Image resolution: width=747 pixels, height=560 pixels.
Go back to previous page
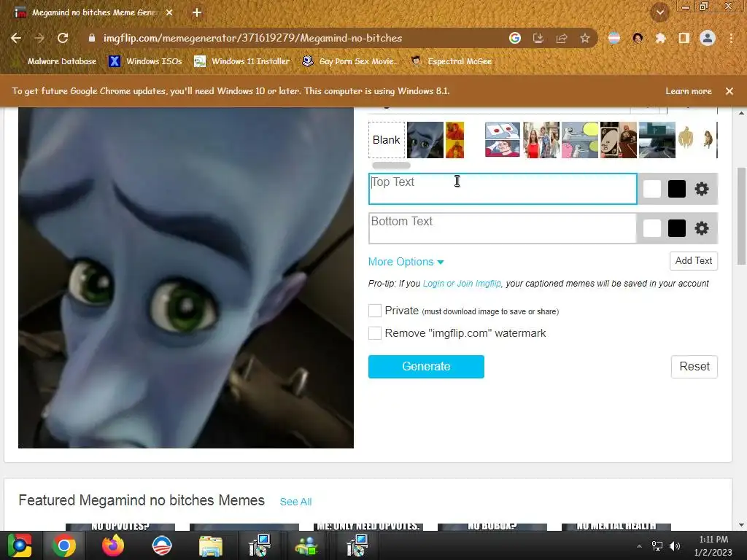click(16, 38)
